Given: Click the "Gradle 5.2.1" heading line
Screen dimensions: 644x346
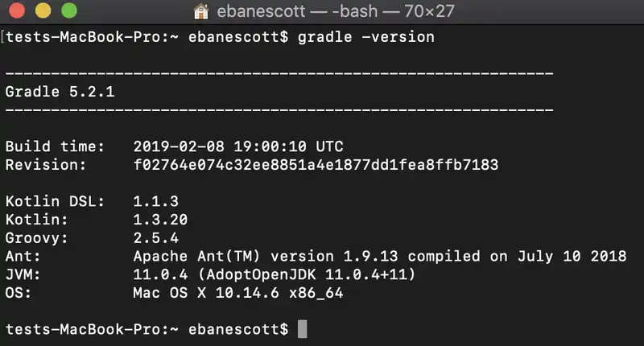Looking at the screenshot, I should point(60,92).
